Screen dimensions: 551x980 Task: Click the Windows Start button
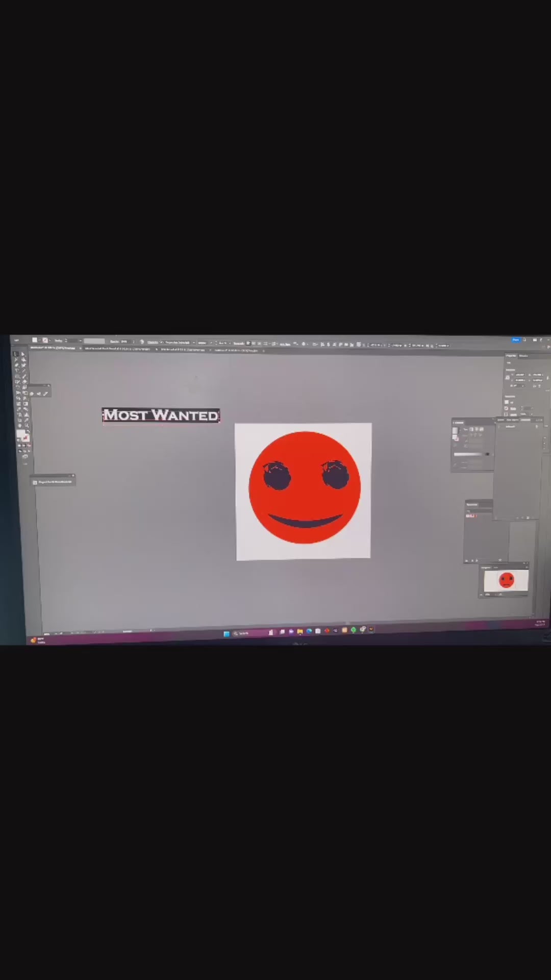(x=227, y=633)
